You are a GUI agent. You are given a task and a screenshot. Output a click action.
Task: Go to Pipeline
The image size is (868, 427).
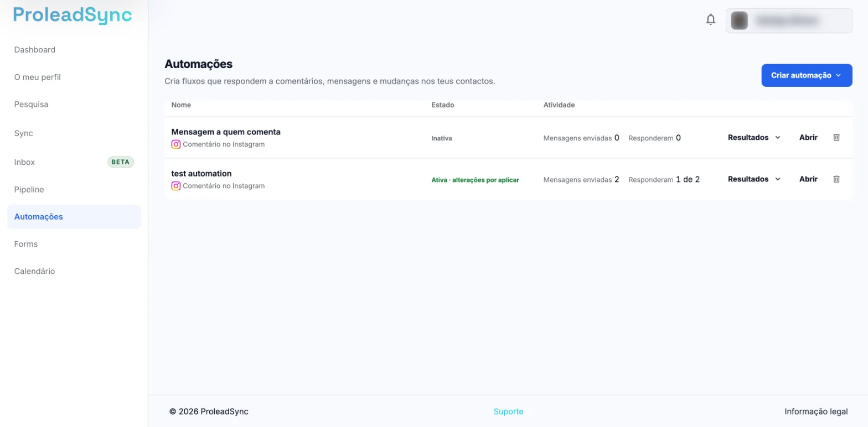[x=29, y=189]
